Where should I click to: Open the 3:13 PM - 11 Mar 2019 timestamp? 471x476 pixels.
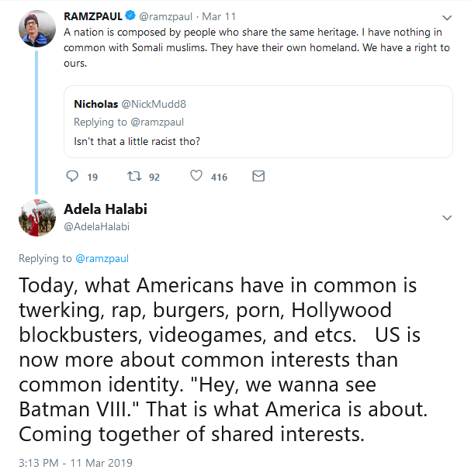coord(76,463)
